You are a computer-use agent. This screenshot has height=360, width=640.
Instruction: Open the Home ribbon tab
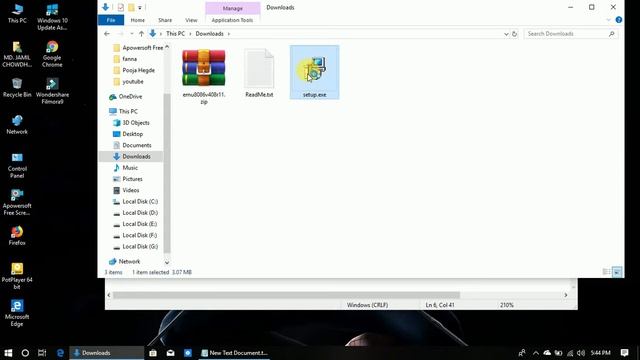pyautogui.click(x=138, y=20)
